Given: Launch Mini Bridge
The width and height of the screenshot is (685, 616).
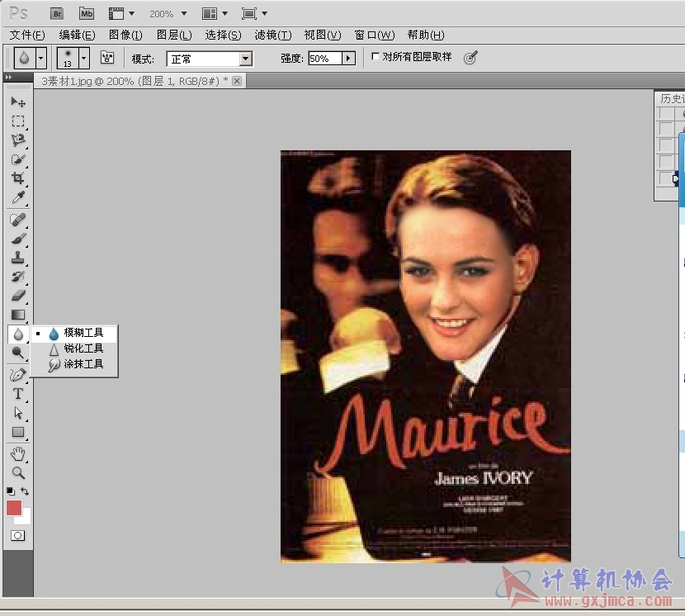Looking at the screenshot, I should (87, 13).
